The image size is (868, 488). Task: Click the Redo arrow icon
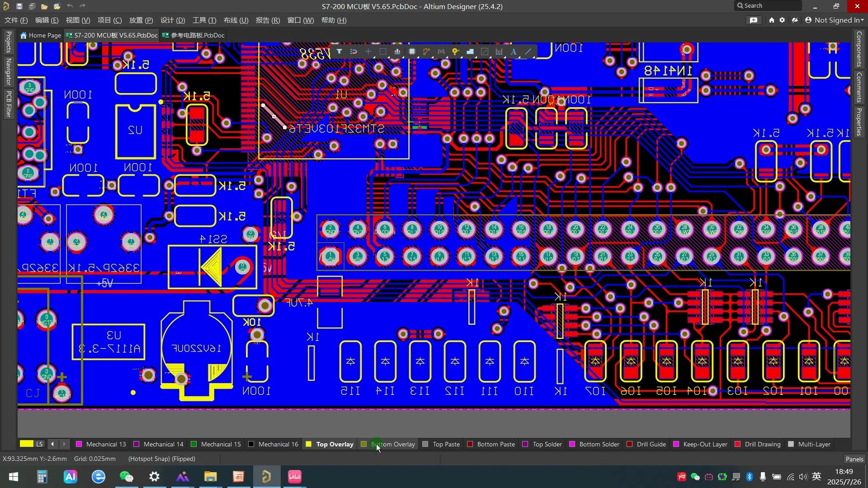click(x=82, y=6)
